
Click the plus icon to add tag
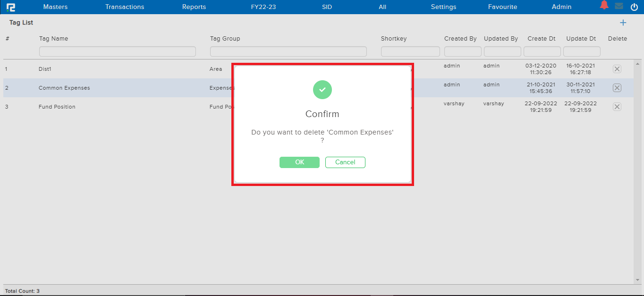coord(623,23)
